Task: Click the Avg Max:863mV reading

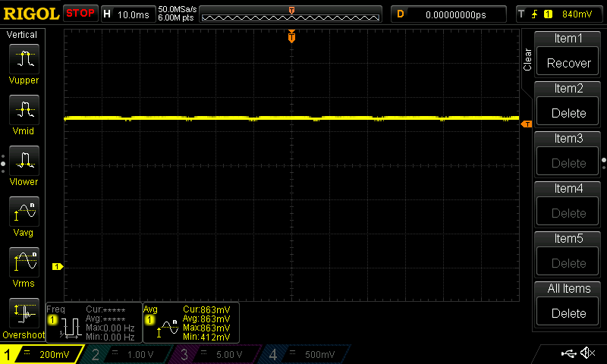Action: click(x=206, y=328)
